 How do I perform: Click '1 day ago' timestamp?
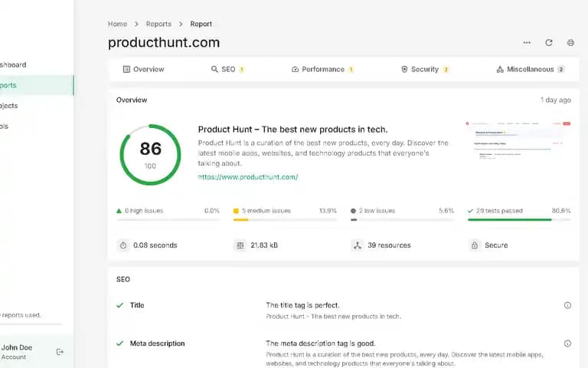[x=555, y=100]
